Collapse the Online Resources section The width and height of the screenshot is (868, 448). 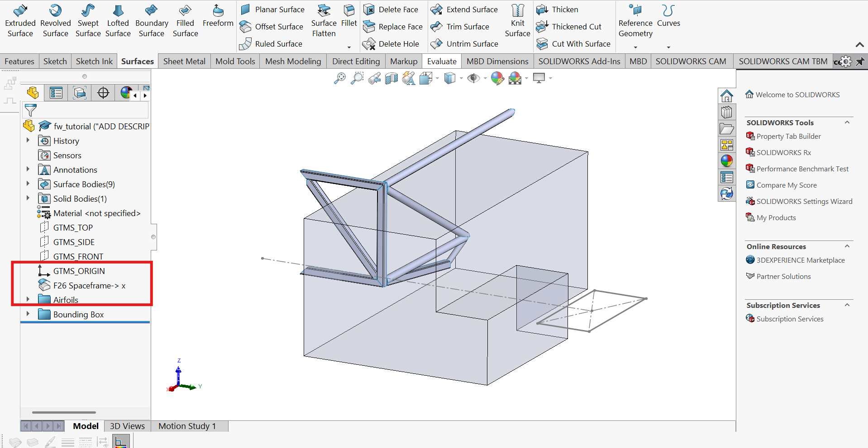(847, 246)
